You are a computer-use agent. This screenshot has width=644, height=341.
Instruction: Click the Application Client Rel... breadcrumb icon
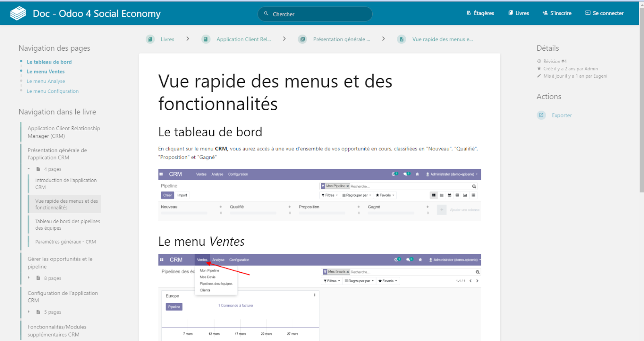(x=206, y=39)
